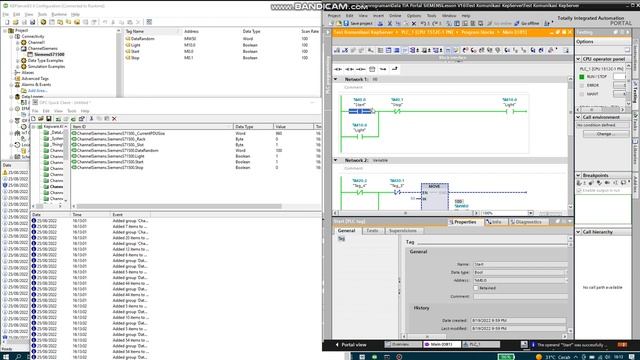Viewport: 640px width, 360px height.
Task: Click Close branch icon in LAD favorites
Action: coord(394,69)
